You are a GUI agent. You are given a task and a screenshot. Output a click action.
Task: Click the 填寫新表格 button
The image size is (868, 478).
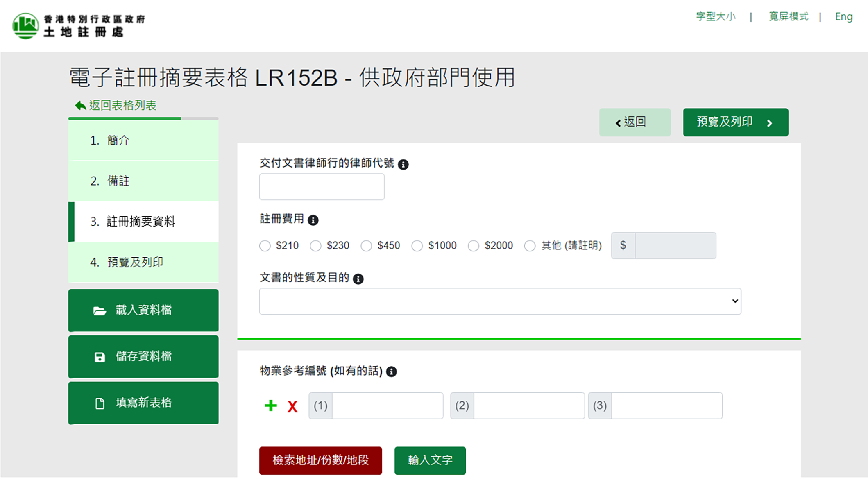click(x=143, y=403)
